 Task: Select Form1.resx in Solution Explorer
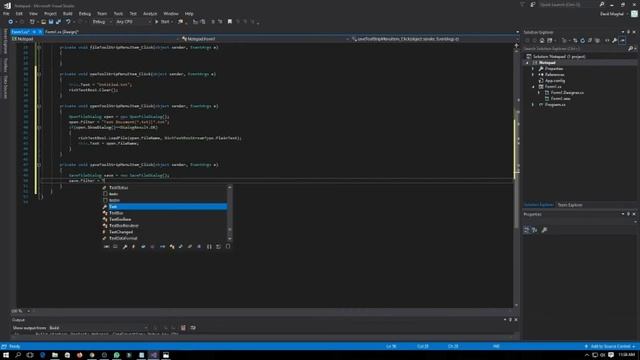click(x=560, y=99)
